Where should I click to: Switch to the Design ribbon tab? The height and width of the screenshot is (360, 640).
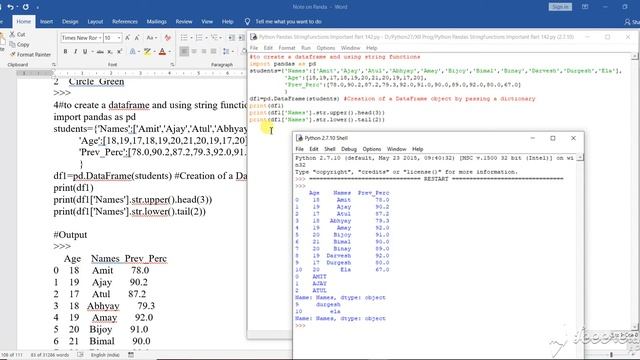point(70,22)
